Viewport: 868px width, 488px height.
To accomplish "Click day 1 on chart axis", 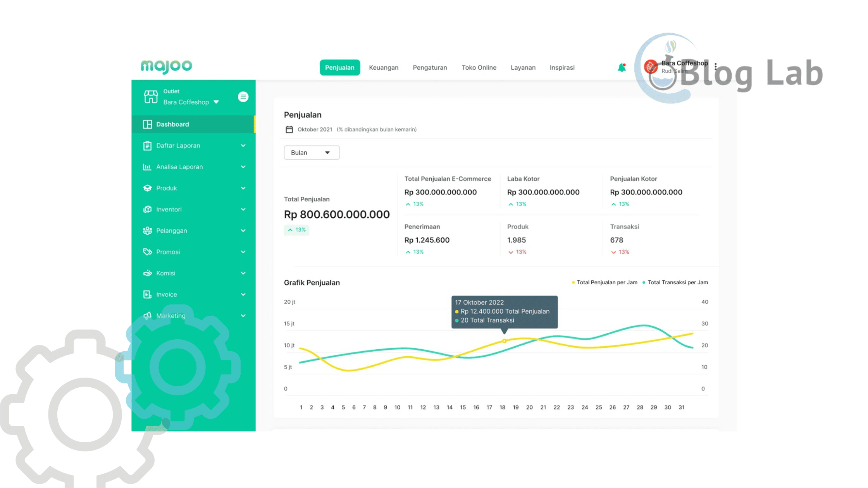I will 301,407.
